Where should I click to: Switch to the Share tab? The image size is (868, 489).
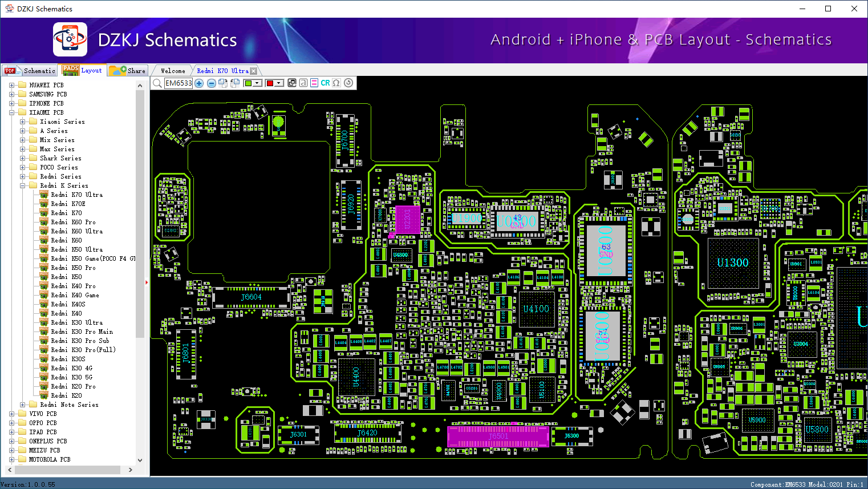(x=128, y=71)
